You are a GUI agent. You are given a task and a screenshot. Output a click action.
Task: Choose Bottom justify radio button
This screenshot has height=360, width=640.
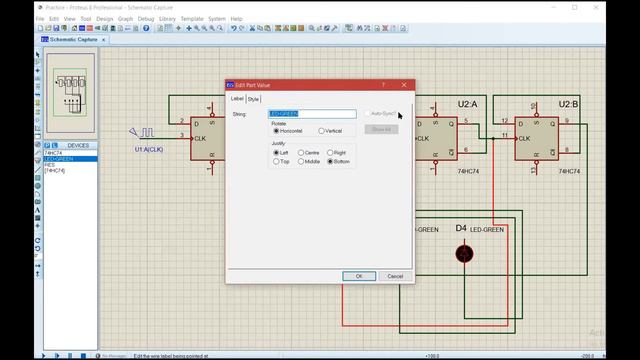tap(330, 162)
